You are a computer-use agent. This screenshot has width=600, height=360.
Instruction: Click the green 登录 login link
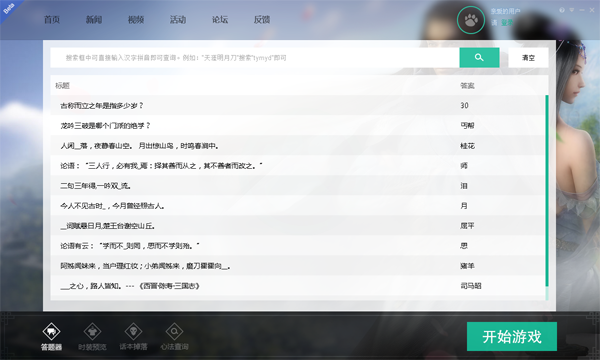point(507,23)
